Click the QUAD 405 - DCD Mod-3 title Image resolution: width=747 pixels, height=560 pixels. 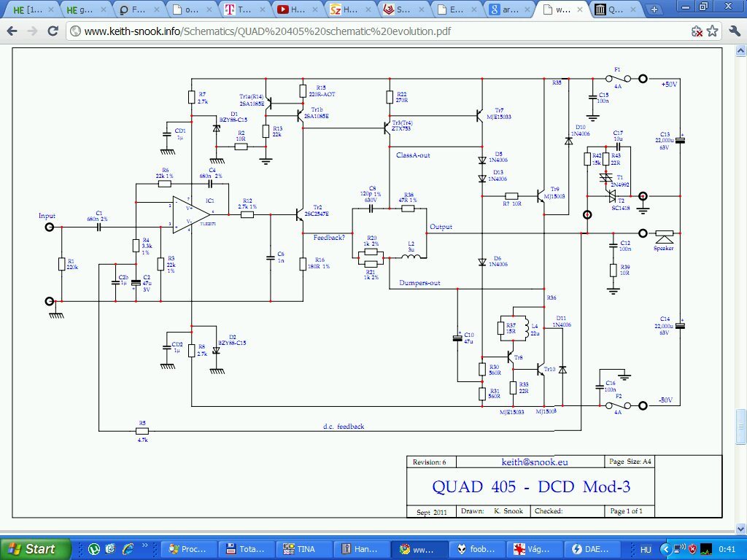click(531, 486)
